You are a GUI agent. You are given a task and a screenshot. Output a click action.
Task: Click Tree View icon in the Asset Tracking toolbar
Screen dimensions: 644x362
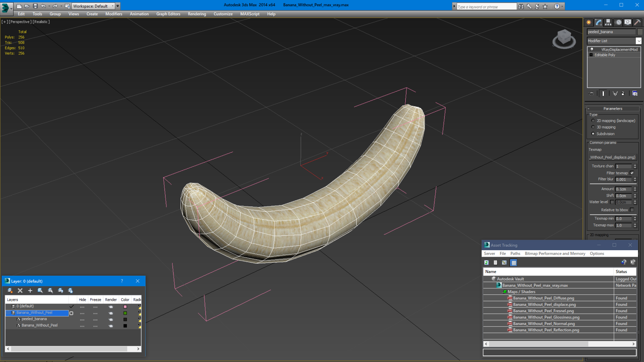point(504,263)
